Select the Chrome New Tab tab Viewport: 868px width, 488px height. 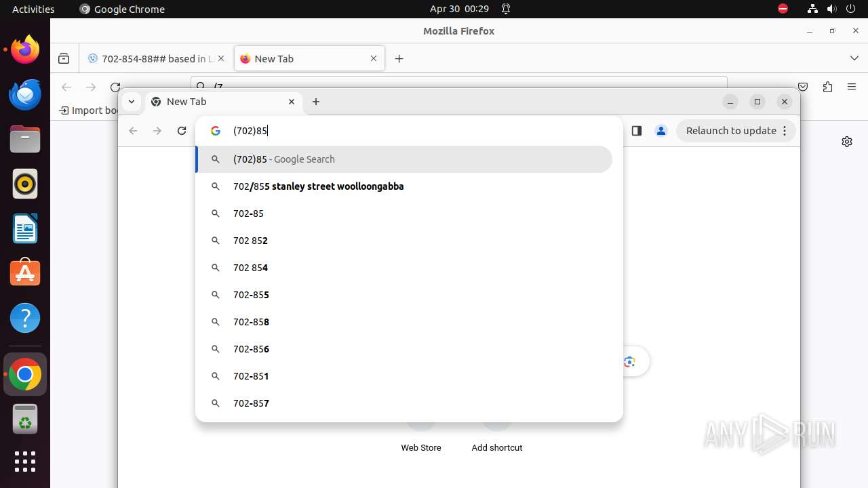(x=223, y=102)
